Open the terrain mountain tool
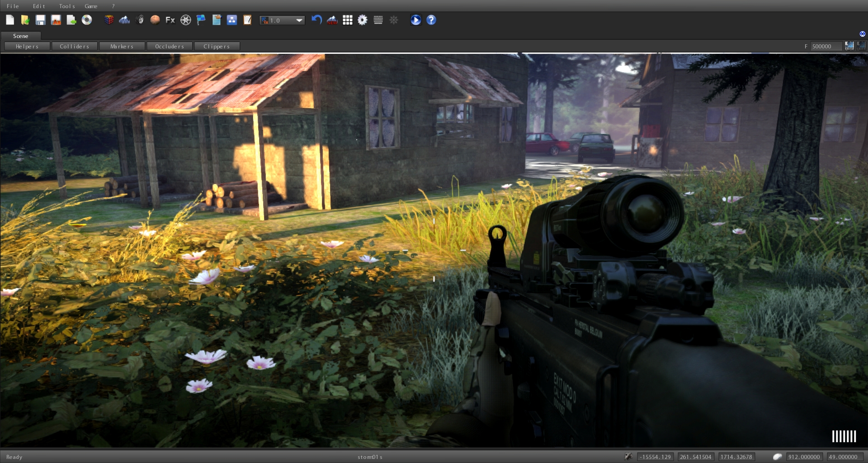The height and width of the screenshot is (463, 868). pyautogui.click(x=124, y=20)
